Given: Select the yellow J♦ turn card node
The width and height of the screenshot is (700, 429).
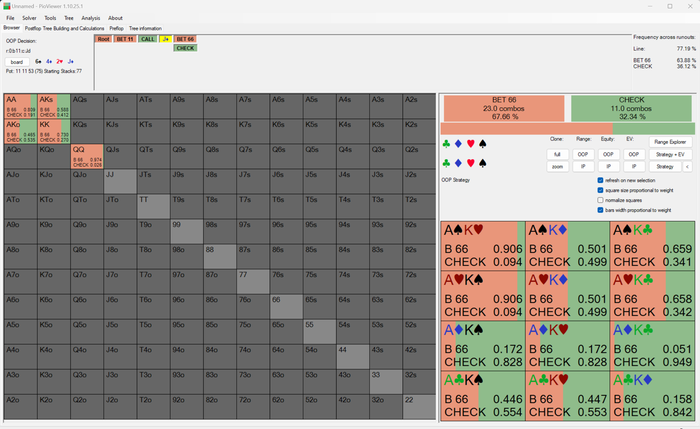Looking at the screenshot, I should [x=166, y=39].
